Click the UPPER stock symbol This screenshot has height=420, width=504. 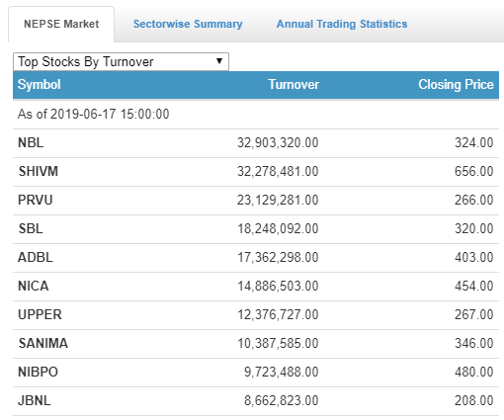coord(40,314)
